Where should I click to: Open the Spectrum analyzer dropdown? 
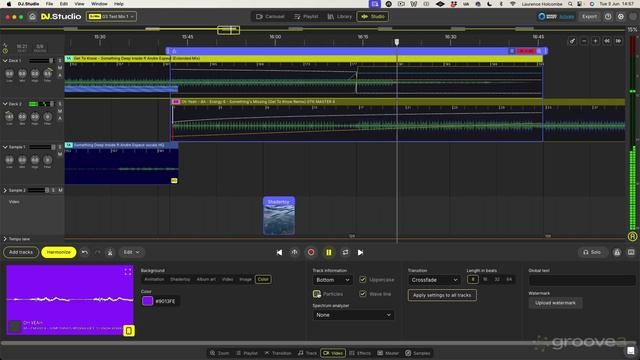353,315
